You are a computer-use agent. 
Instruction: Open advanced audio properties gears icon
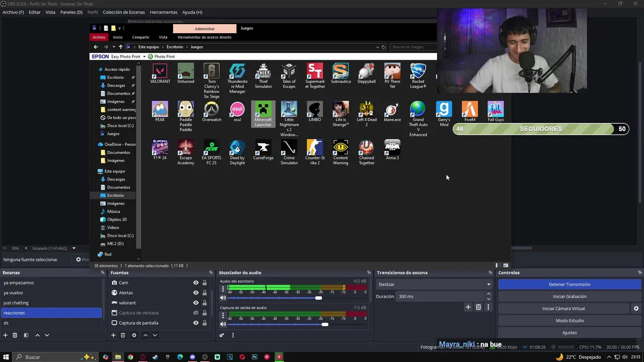pos(221,335)
